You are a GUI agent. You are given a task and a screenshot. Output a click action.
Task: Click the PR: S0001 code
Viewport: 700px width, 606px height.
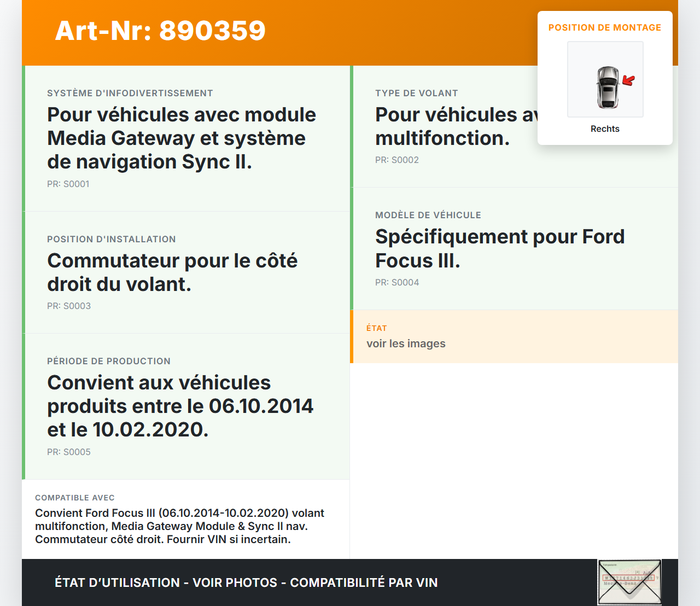click(68, 184)
